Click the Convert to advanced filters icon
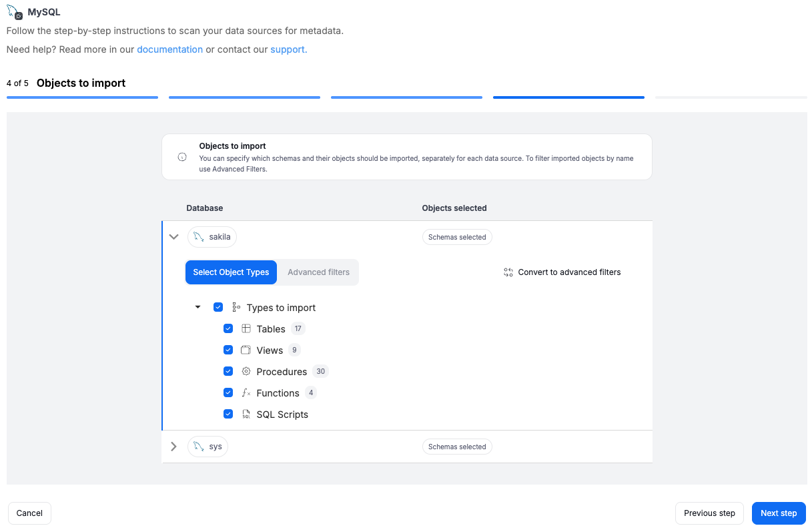Viewport: 812px width, 530px height. click(x=508, y=272)
